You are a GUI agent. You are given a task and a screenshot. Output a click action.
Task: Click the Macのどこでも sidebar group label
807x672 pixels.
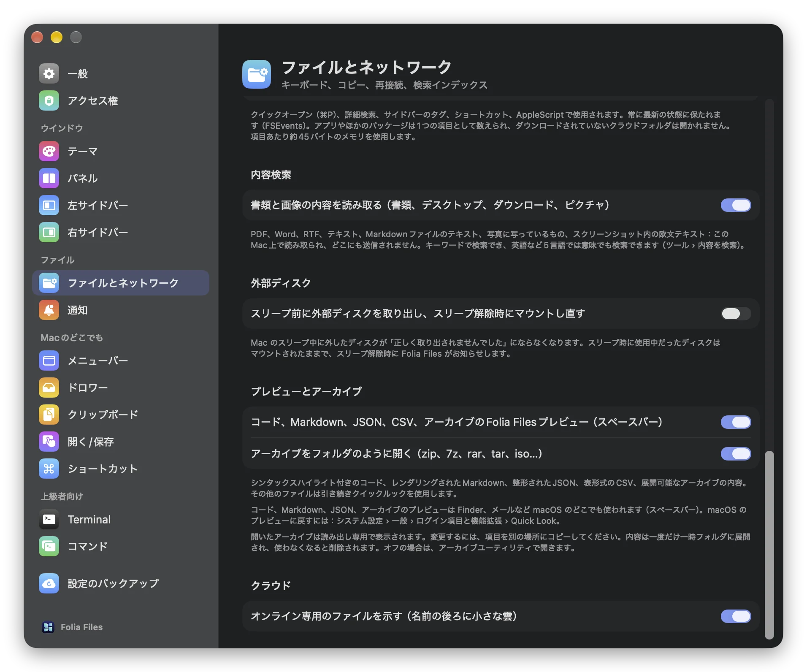point(72,338)
